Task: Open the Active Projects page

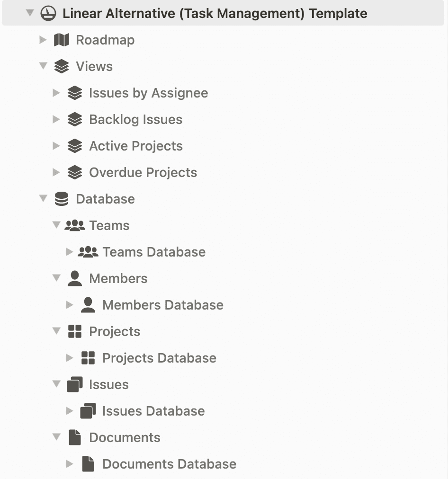Action: tap(136, 146)
